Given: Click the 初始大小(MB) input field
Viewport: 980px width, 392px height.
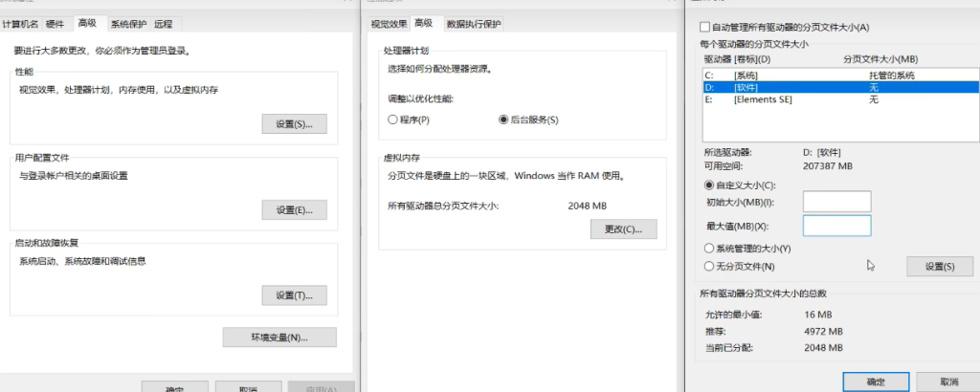Looking at the screenshot, I should click(x=835, y=201).
